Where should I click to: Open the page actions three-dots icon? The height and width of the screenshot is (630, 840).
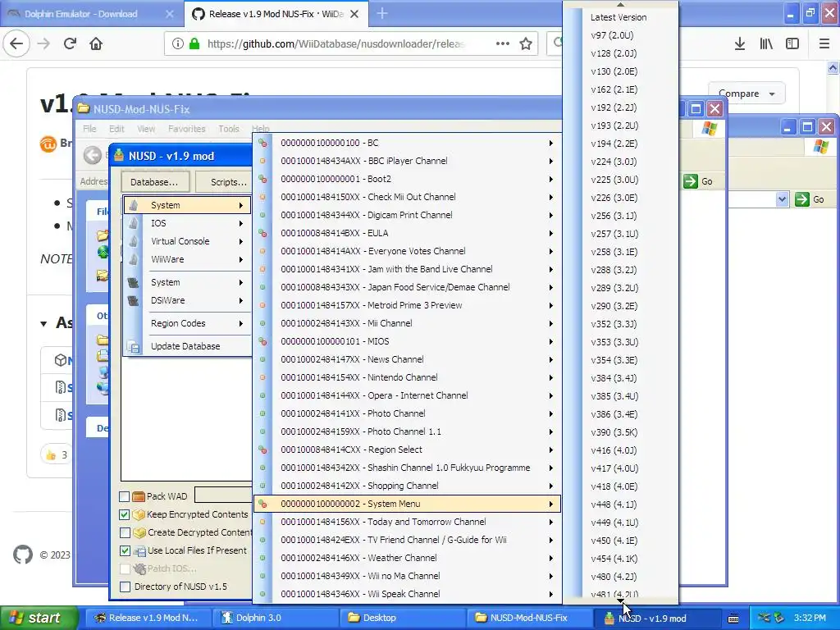click(503, 43)
